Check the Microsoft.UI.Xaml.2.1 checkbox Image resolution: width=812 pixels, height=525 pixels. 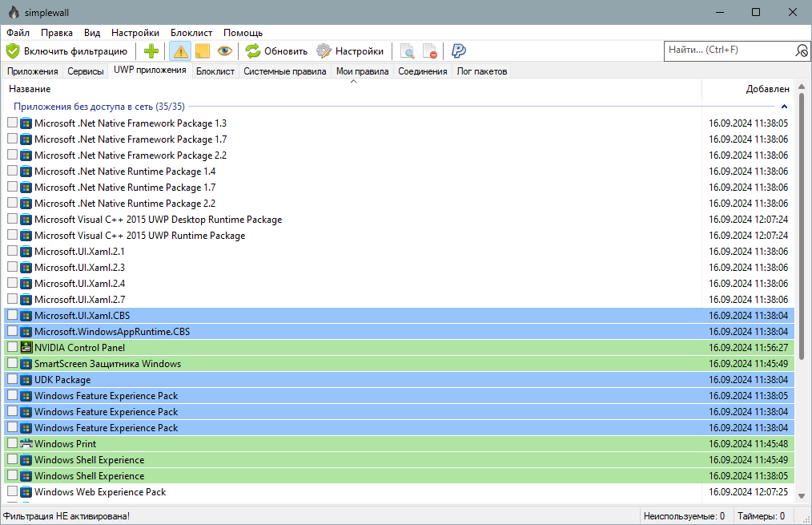coord(13,251)
